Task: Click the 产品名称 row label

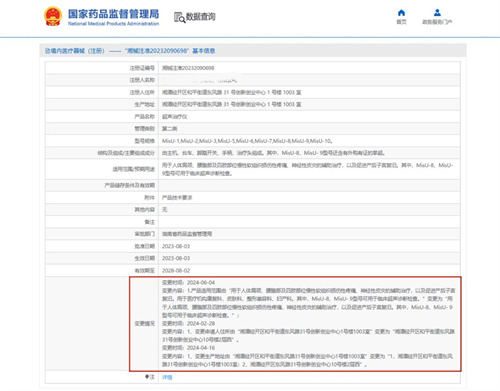Action: point(145,117)
